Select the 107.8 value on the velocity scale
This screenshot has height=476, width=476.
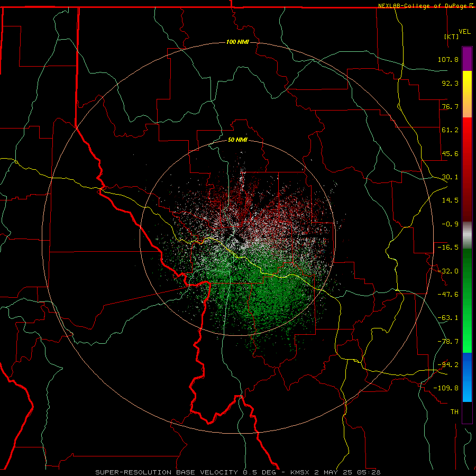pos(448,59)
